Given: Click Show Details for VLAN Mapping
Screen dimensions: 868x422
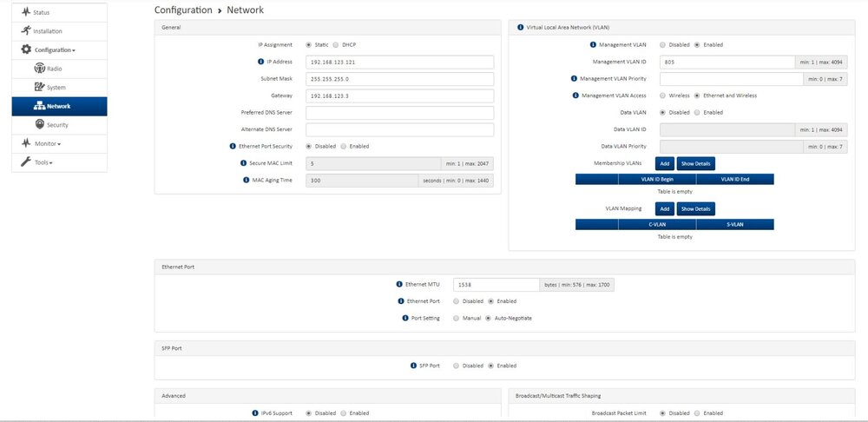Looking at the screenshot, I should point(695,208).
